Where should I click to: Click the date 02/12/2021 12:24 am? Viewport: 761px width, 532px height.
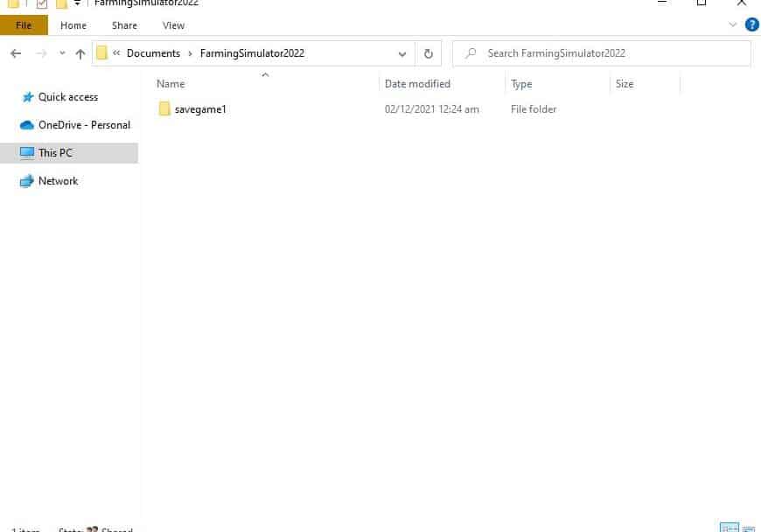[x=432, y=109]
